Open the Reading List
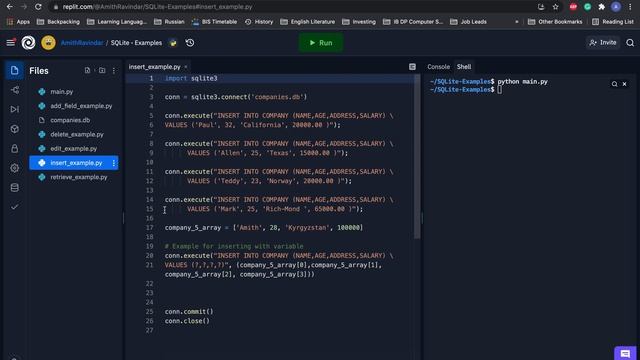This screenshot has height=360, width=640. (x=613, y=22)
